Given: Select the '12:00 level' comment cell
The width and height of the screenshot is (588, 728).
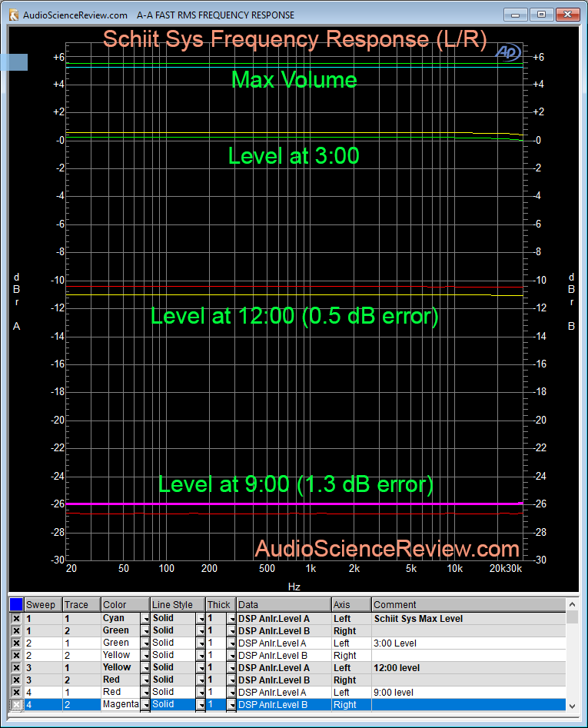Looking at the screenshot, I should 469,667.
